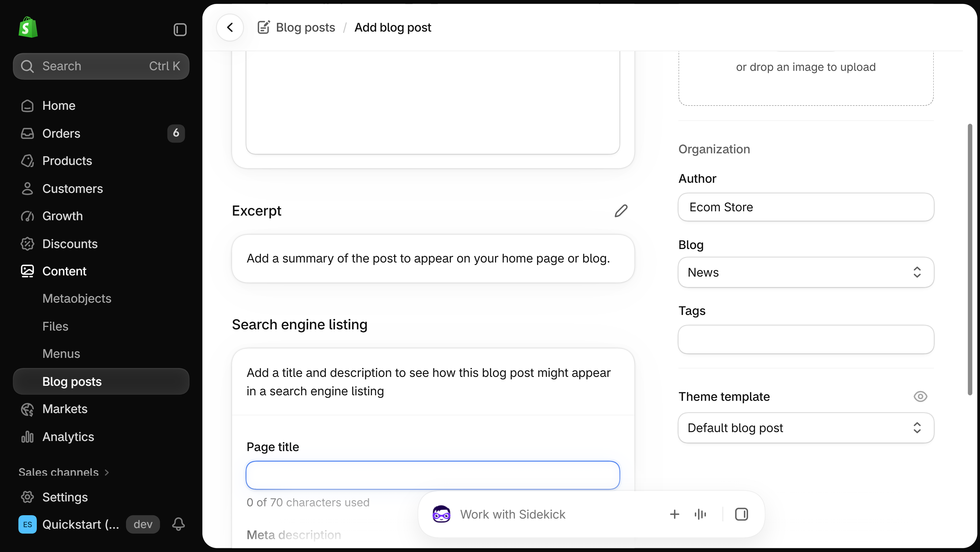The width and height of the screenshot is (980, 552).
Task: Start voice input in Sidekick
Action: [x=700, y=514]
